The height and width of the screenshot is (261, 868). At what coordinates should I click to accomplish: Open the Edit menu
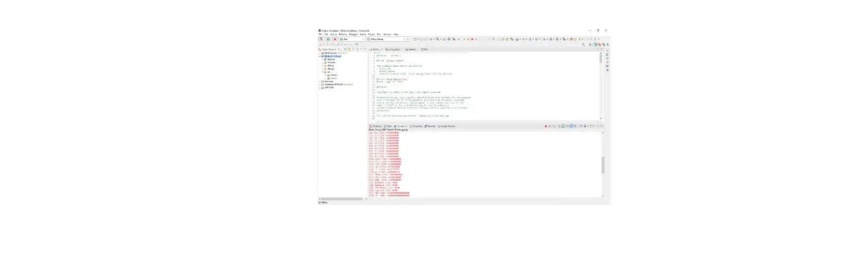coord(326,35)
